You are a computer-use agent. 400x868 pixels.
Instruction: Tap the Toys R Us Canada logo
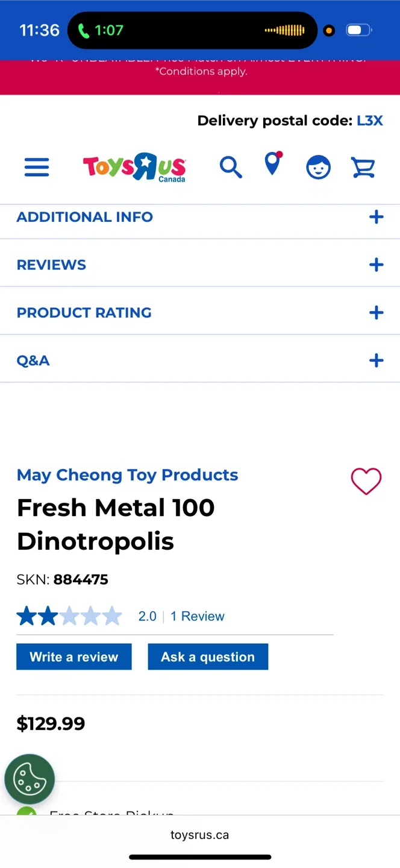pyautogui.click(x=134, y=167)
